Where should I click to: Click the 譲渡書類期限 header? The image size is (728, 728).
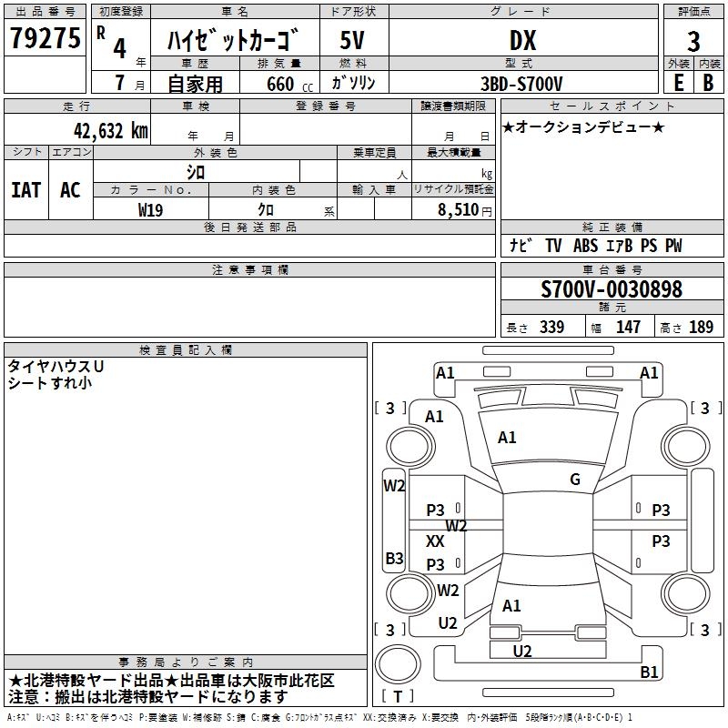(x=453, y=106)
